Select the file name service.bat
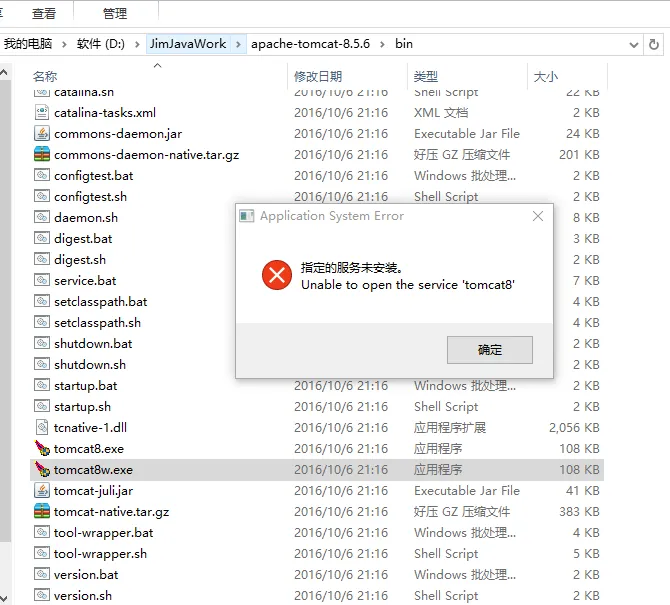 [85, 281]
